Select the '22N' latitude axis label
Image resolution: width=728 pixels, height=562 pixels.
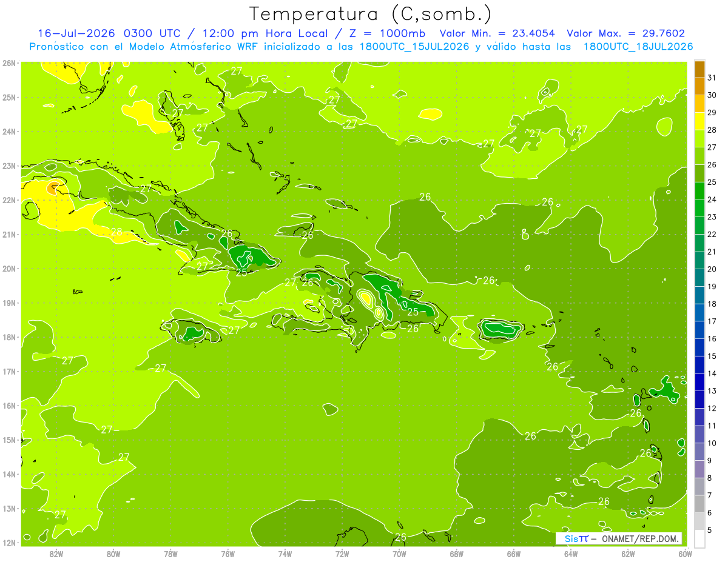point(8,200)
